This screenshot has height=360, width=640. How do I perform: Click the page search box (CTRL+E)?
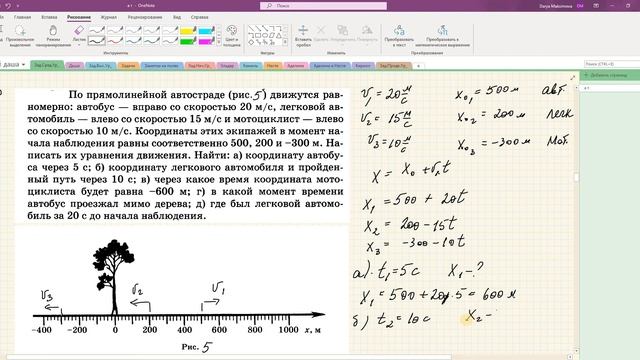point(611,64)
